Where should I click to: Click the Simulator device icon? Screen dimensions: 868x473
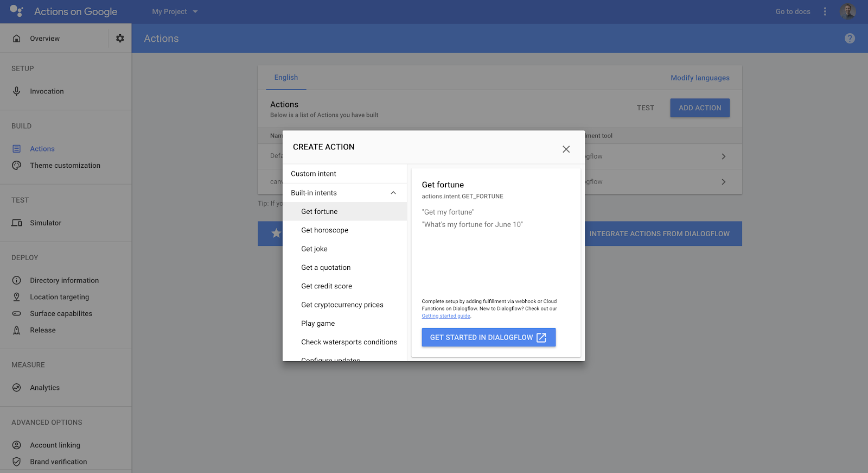click(17, 223)
